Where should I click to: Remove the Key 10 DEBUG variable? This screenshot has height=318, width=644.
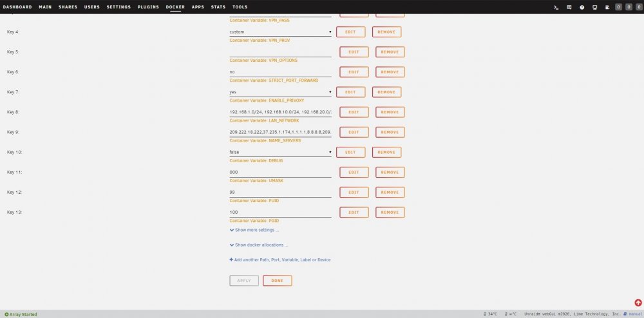(x=387, y=152)
